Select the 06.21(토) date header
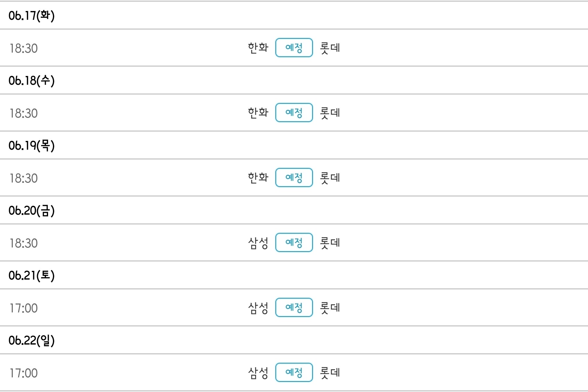 click(x=31, y=275)
